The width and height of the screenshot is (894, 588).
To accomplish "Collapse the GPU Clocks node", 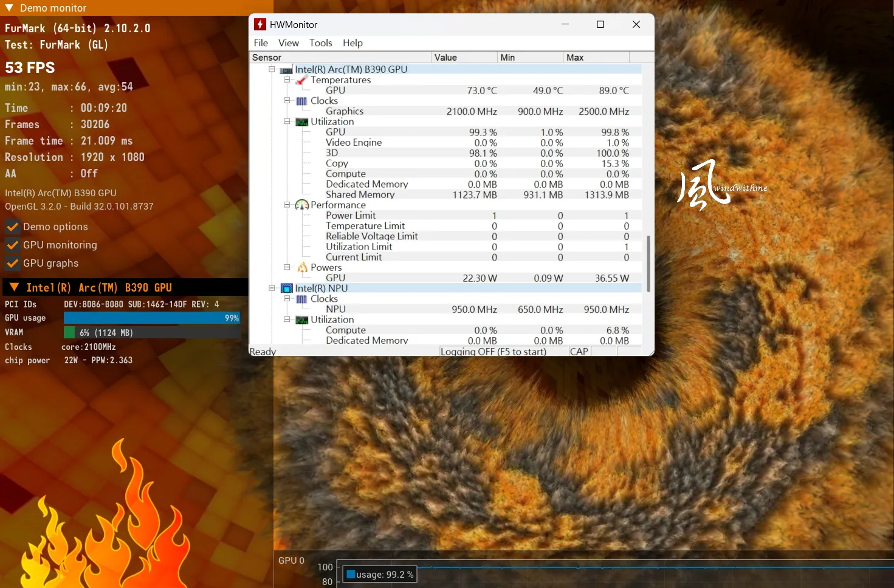I will click(287, 101).
